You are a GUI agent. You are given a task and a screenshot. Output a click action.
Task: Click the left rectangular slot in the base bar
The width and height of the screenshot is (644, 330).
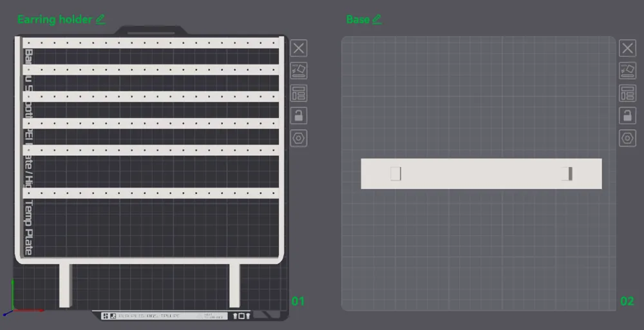(395, 174)
